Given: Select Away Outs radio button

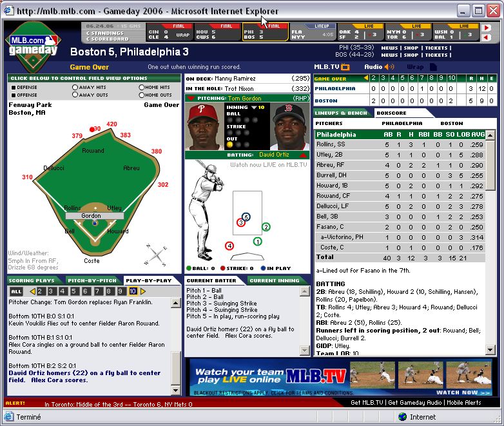Looking at the screenshot, I should (x=75, y=95).
